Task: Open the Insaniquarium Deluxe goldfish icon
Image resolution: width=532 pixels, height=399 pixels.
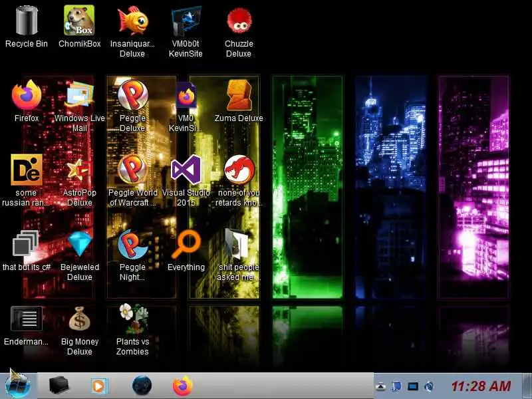Action: tap(132, 21)
